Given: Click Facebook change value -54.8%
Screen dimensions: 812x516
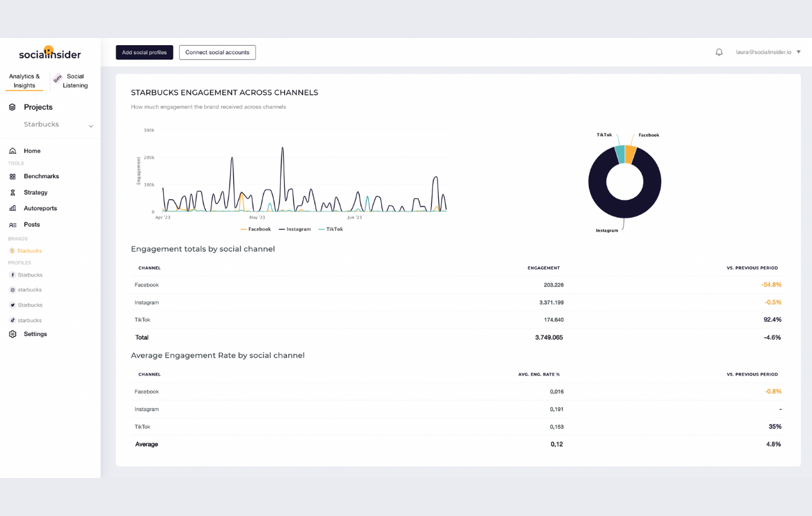Looking at the screenshot, I should [x=771, y=285].
